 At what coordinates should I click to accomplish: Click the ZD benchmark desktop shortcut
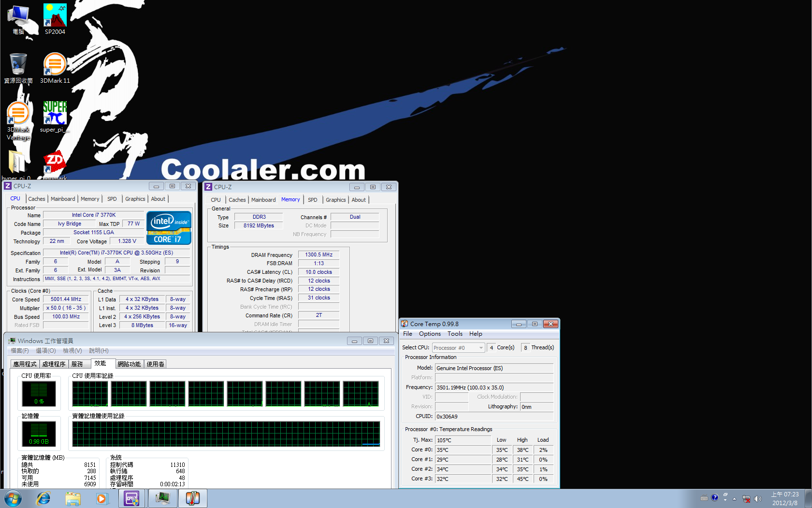coord(55,164)
